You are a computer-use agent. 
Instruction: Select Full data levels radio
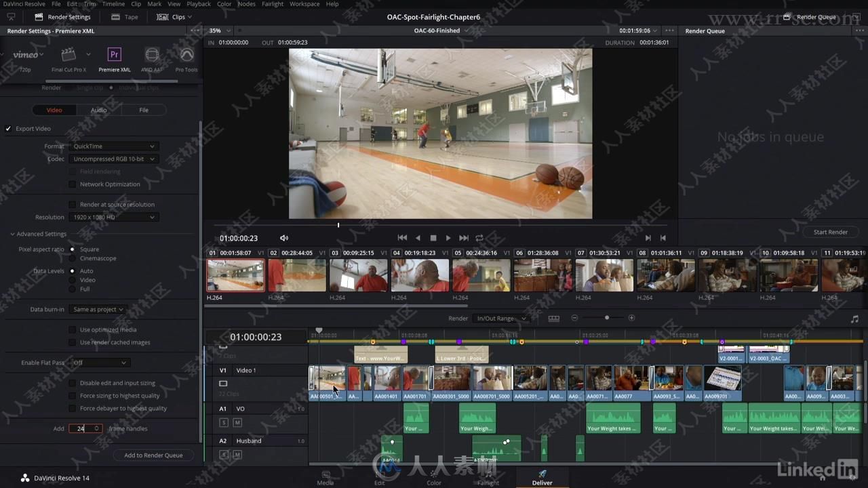(73, 289)
